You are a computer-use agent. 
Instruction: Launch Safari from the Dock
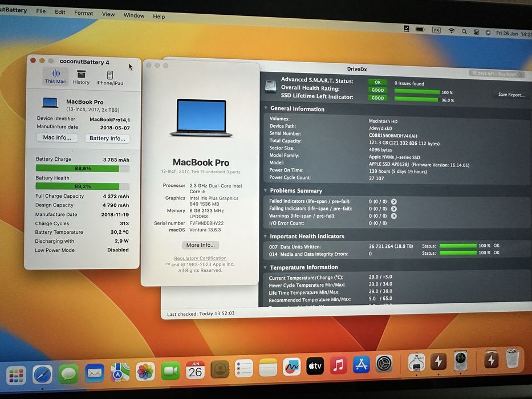pyautogui.click(x=42, y=374)
